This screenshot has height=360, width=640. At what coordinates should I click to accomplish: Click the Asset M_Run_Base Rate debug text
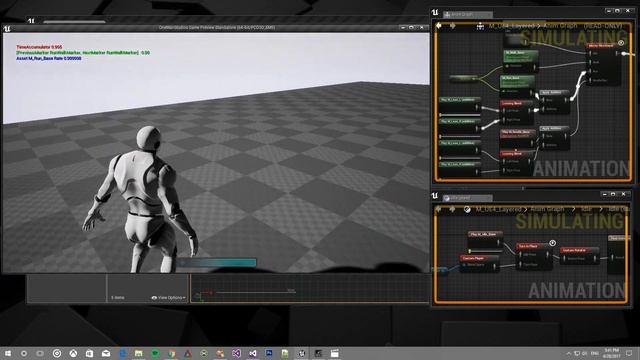49,58
